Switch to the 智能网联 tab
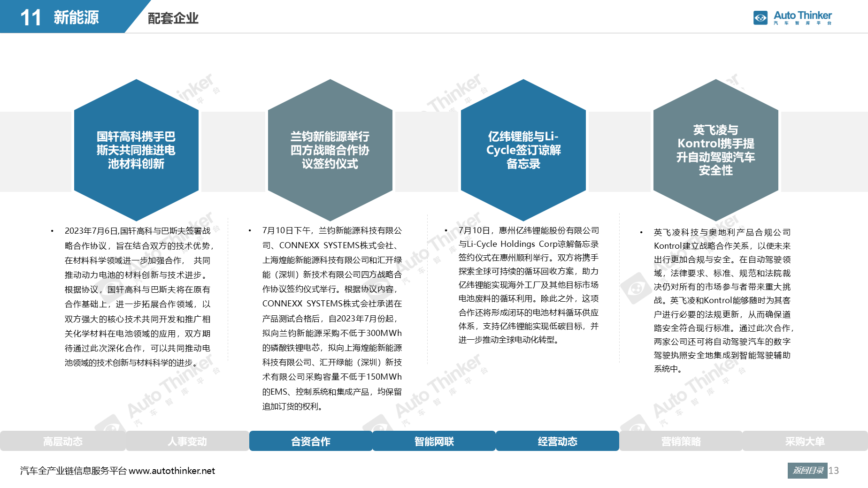Viewport: 868px width, 488px height. (x=434, y=441)
